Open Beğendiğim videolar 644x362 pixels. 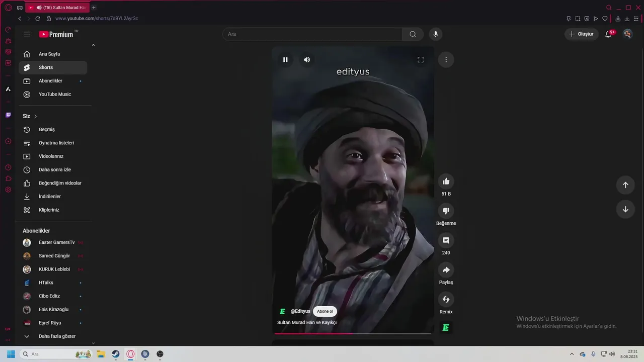click(x=53, y=183)
